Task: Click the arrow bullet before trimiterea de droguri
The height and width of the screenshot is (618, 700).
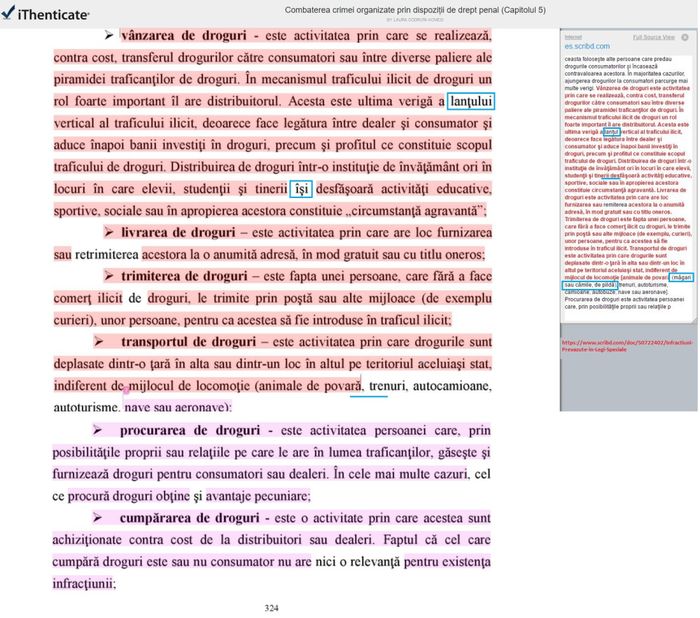Action: tap(109, 276)
